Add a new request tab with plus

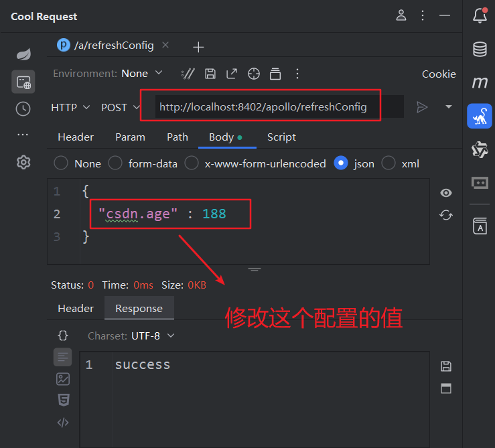[198, 47]
